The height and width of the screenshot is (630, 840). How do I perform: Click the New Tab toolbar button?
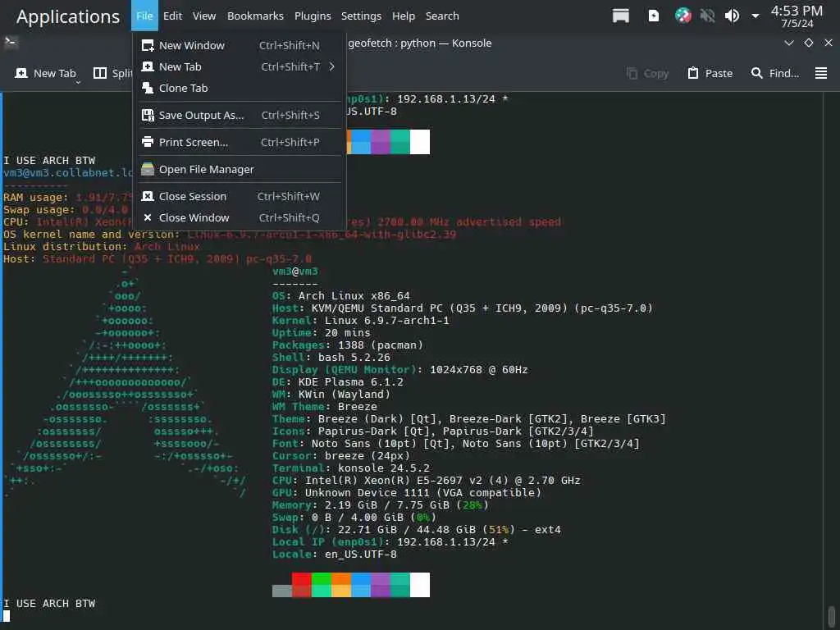coord(45,73)
